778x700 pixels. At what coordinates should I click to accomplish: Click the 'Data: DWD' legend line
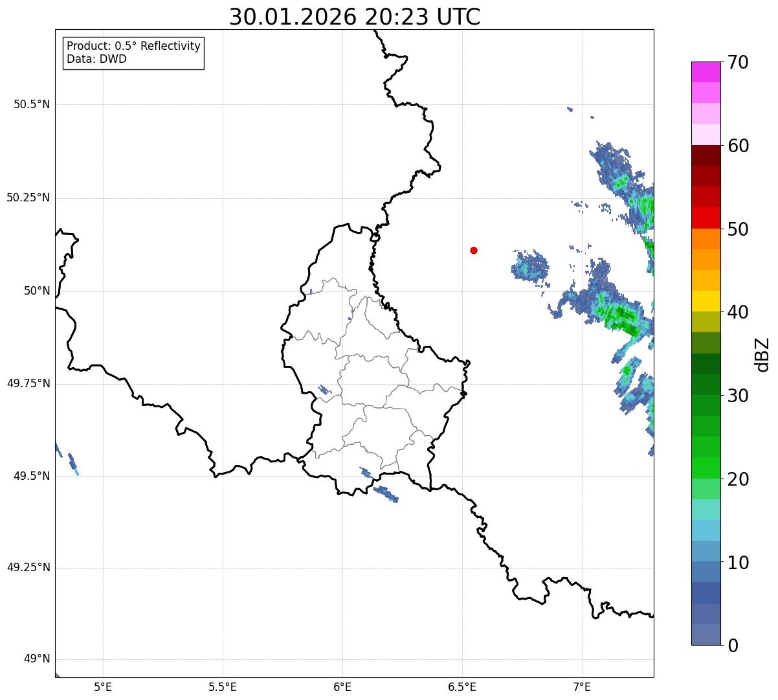(96, 59)
